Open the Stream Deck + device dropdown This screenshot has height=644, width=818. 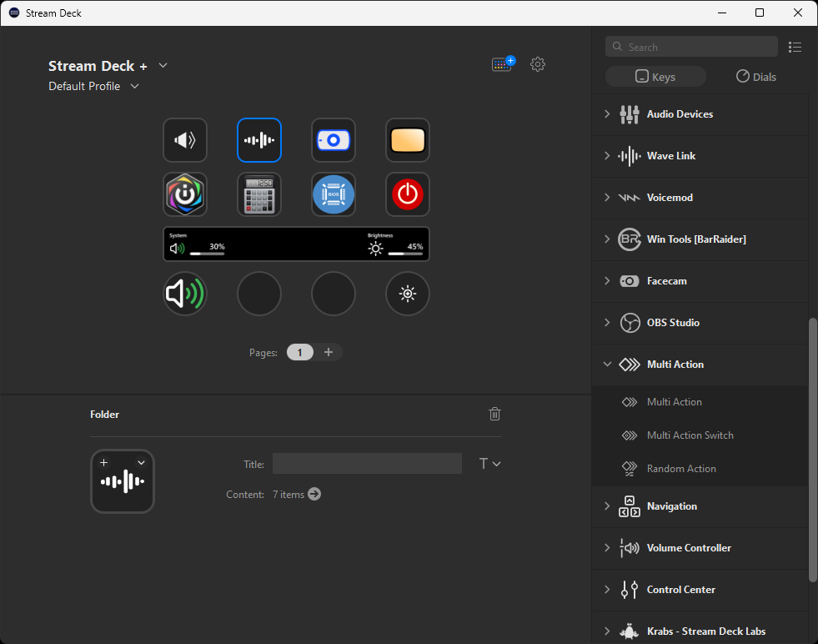(163, 65)
